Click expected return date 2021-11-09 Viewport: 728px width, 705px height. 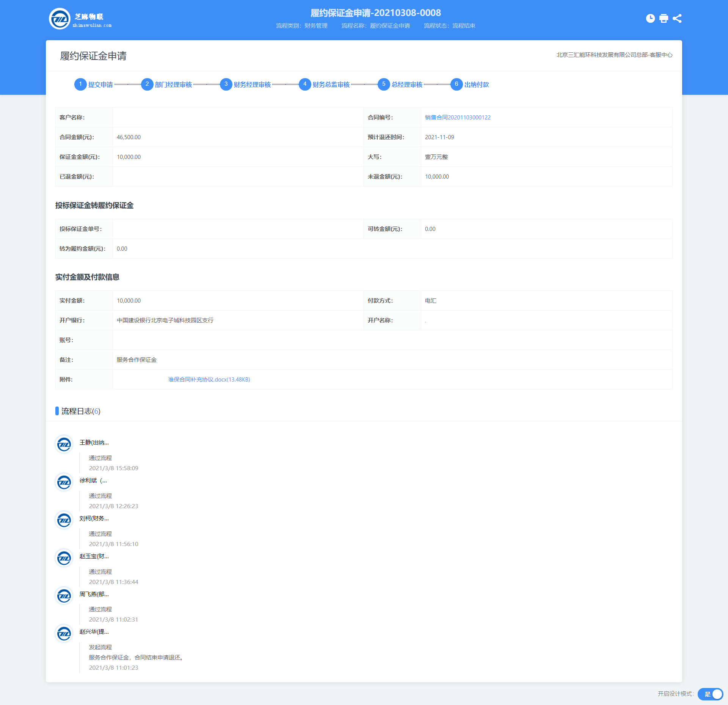439,137
